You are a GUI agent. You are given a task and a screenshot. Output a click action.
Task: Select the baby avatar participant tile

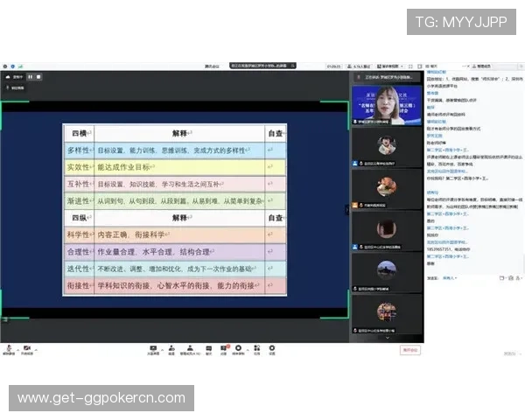[x=387, y=147]
